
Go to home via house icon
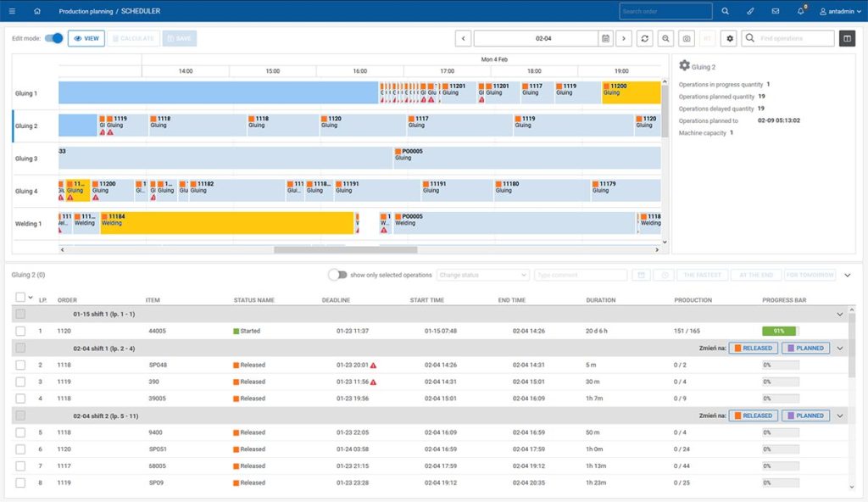click(x=37, y=11)
